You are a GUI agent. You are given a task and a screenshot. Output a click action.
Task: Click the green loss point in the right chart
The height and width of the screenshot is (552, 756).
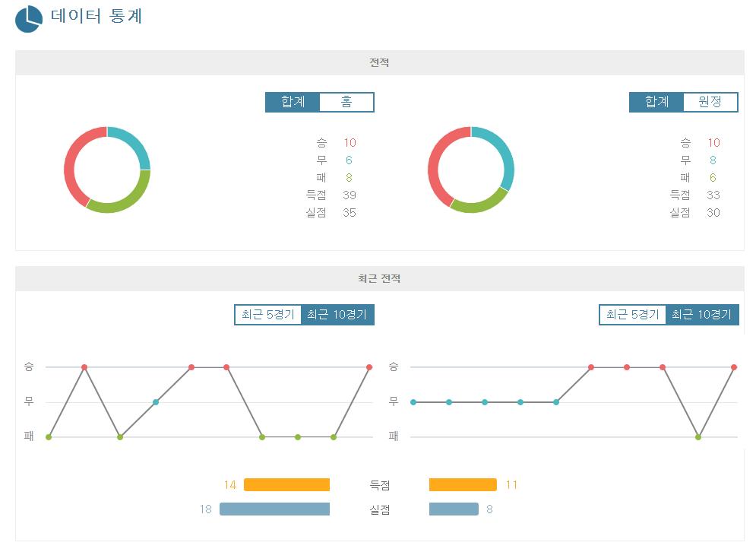(698, 437)
